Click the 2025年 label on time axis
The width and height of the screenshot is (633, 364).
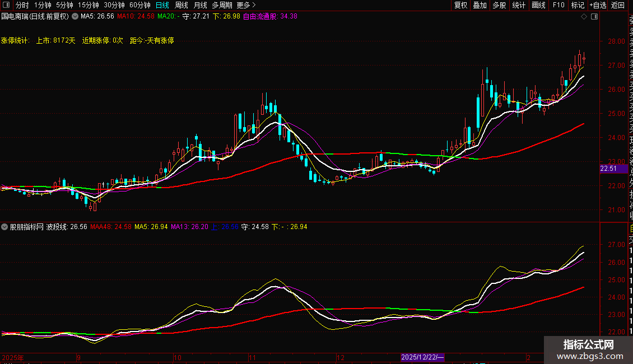click(x=13, y=357)
